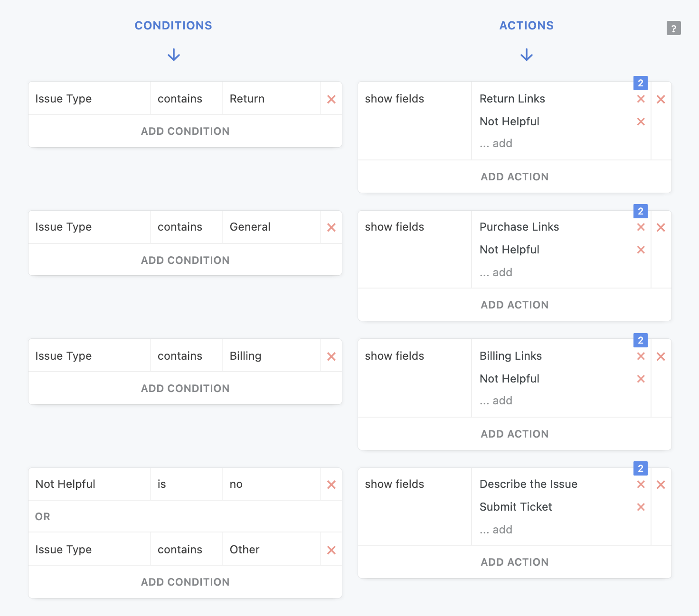
Task: Remove the Purchase Links field
Action: pos(641,227)
